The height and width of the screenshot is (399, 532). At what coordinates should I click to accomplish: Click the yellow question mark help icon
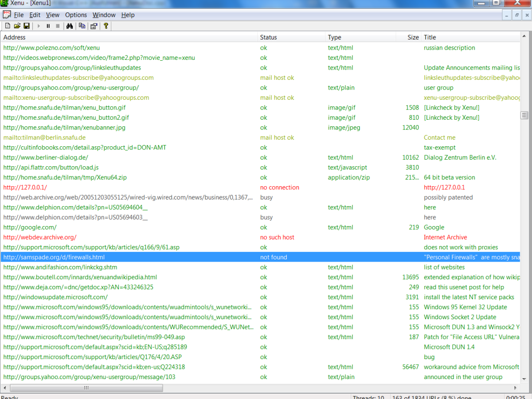pyautogui.click(x=106, y=26)
